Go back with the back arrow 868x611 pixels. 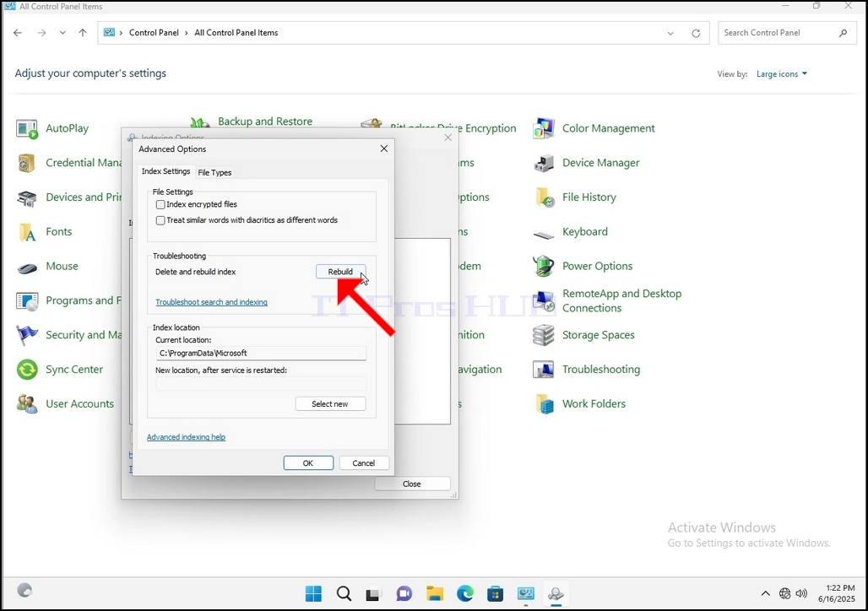[18, 33]
